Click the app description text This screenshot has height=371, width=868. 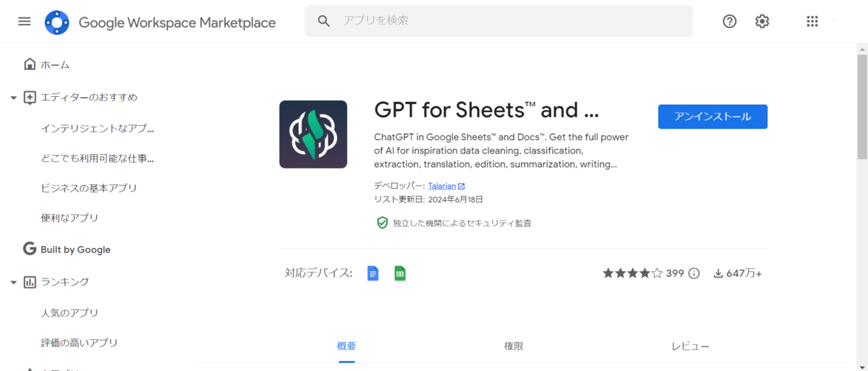[x=501, y=150]
